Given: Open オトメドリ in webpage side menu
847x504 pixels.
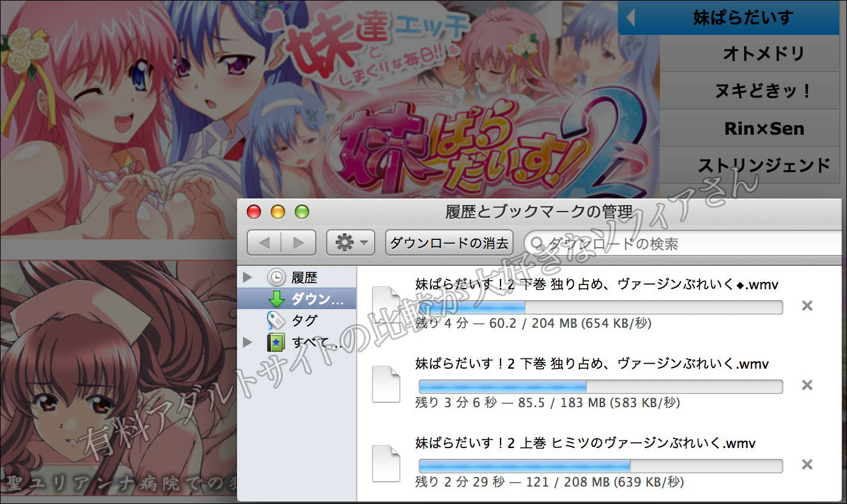Looking at the screenshot, I should click(x=750, y=54).
